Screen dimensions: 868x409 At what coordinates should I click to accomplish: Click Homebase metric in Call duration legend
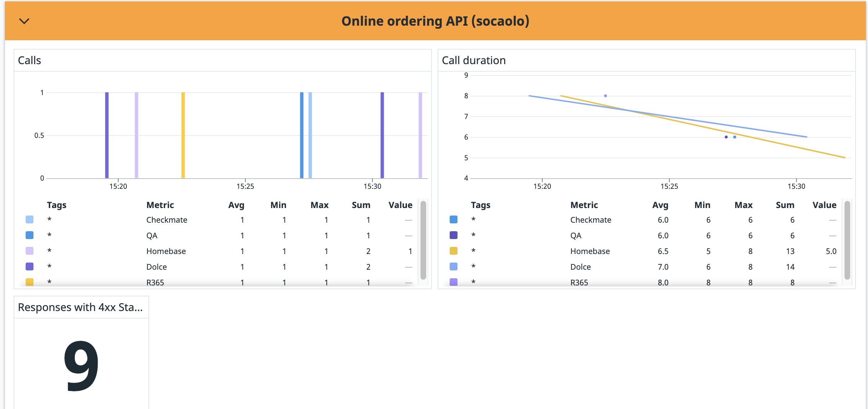(590, 251)
